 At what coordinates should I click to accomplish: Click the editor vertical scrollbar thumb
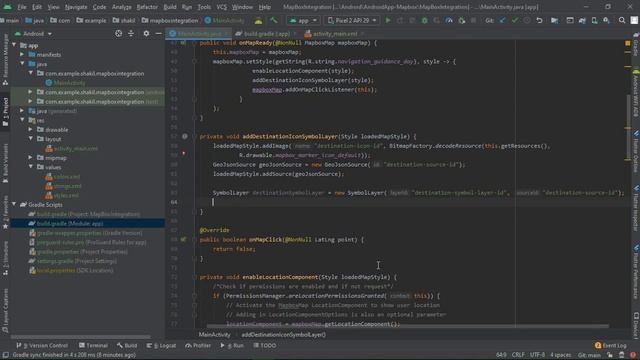(x=628, y=127)
